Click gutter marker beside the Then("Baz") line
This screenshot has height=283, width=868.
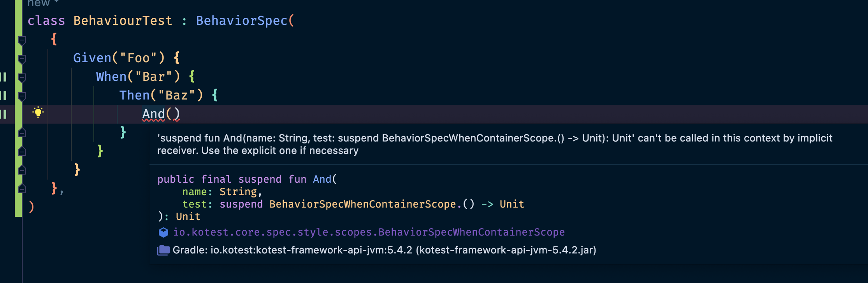pyautogui.click(x=4, y=96)
